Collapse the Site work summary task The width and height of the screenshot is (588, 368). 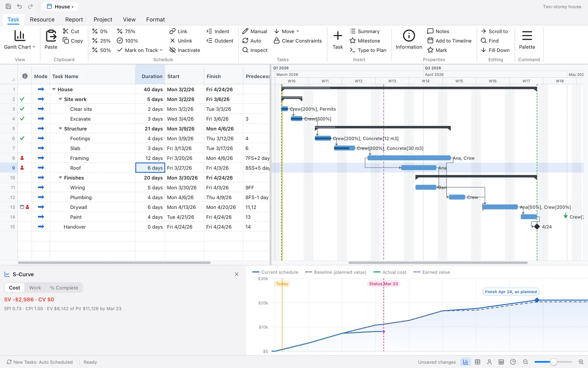(60, 99)
